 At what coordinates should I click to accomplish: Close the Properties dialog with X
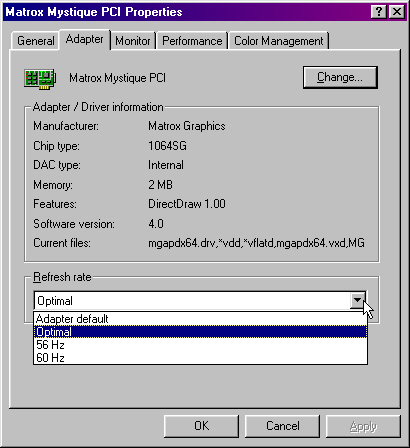coord(397,12)
